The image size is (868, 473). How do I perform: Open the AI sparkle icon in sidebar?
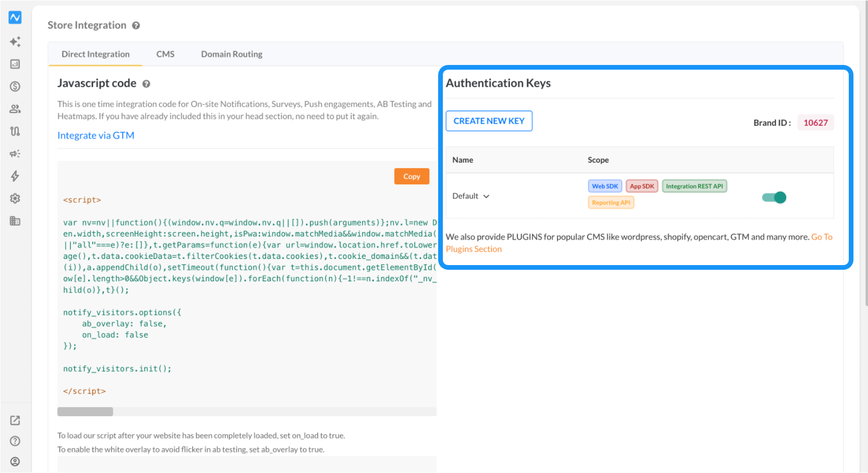[x=15, y=42]
